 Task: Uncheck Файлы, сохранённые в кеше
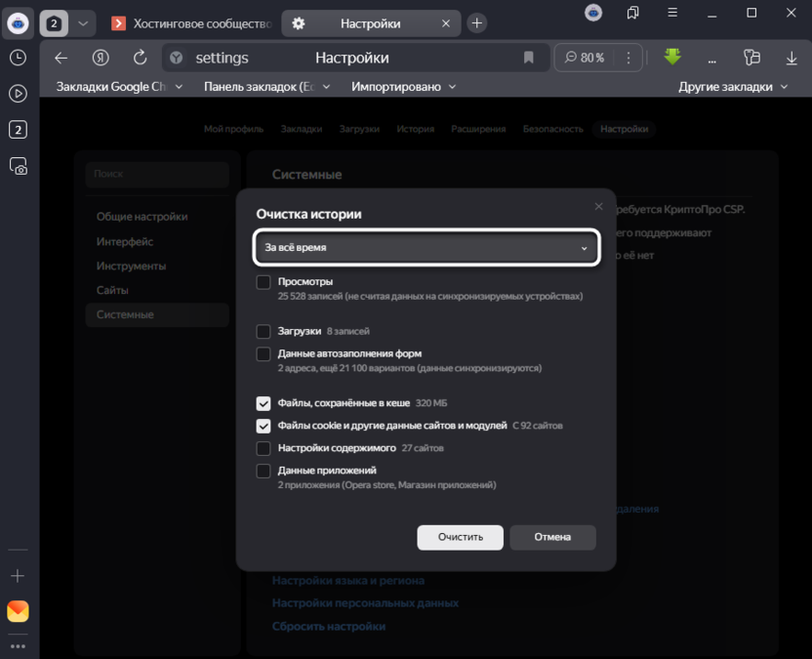click(x=264, y=403)
